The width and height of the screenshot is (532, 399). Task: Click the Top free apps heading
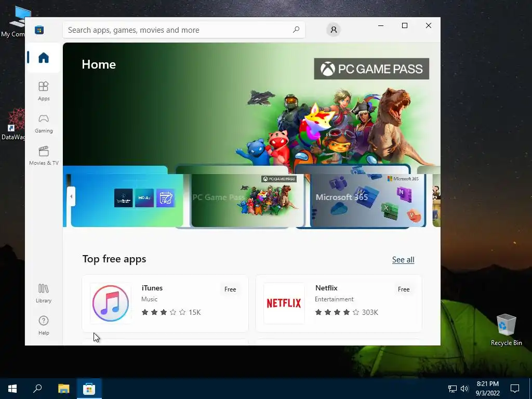click(114, 259)
